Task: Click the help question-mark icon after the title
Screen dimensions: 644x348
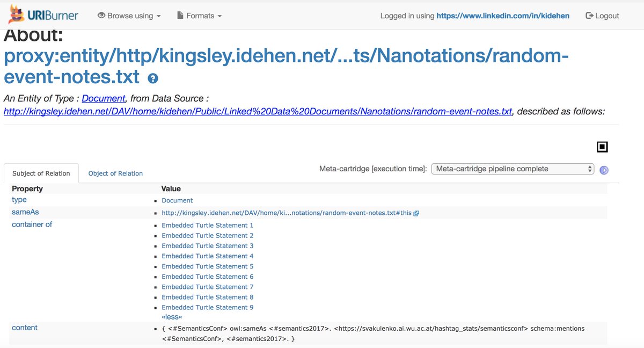Action: coord(153,78)
